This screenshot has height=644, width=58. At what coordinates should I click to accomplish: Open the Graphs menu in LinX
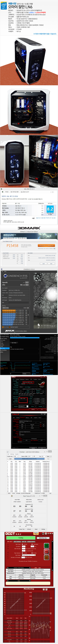point(17,454)
